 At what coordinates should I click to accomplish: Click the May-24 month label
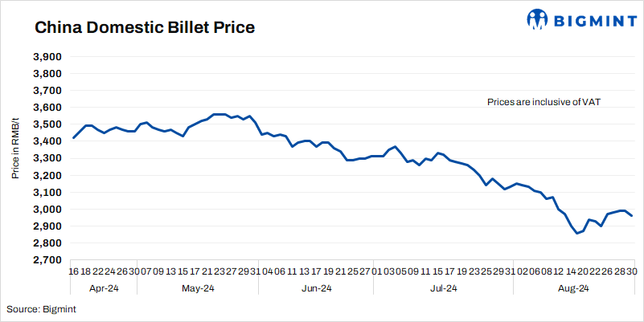click(x=198, y=288)
